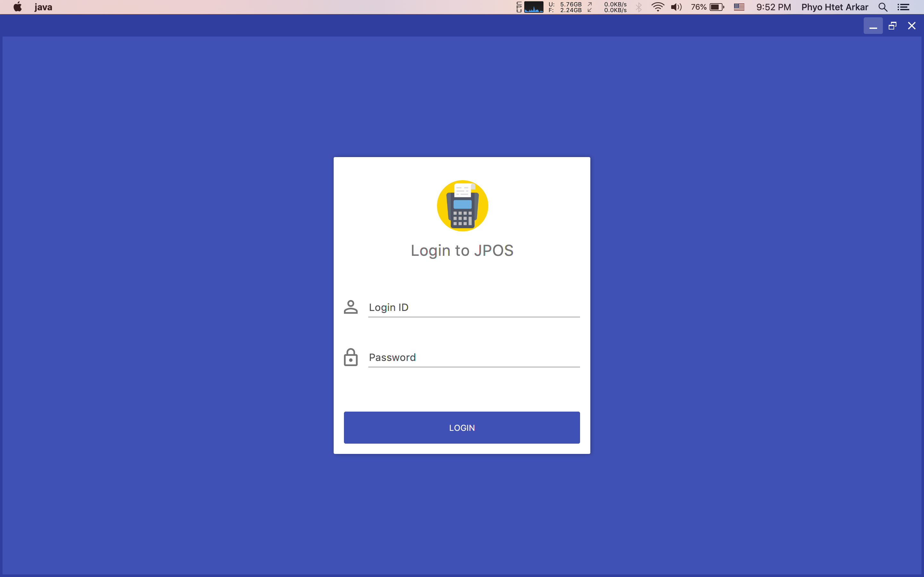Viewport: 924px width, 577px height.
Task: Click the JPOS cash register logo
Action: [x=462, y=206]
